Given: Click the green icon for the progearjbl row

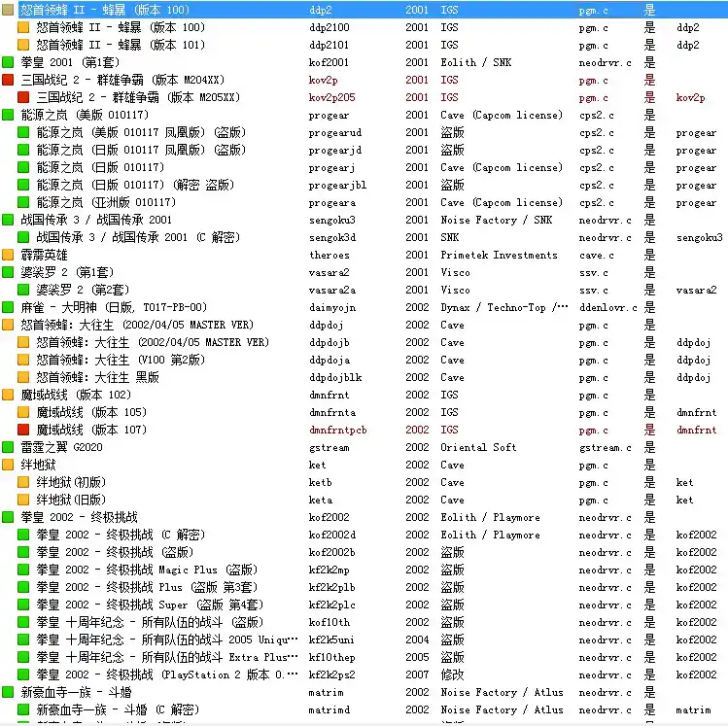Looking at the screenshot, I should [x=23, y=185].
